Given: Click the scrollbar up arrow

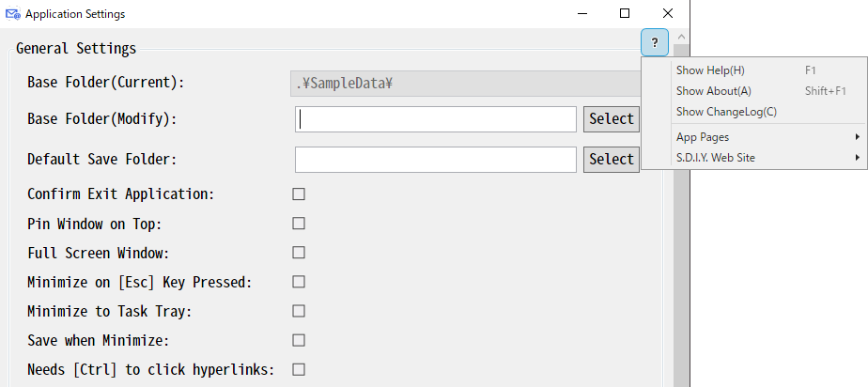Looking at the screenshot, I should [681, 37].
